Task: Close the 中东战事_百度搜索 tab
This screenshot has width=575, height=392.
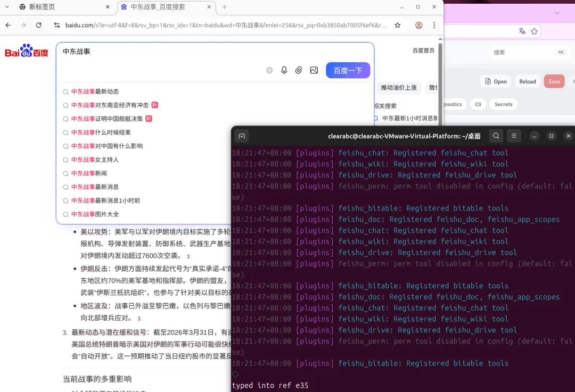Action: pyautogui.click(x=209, y=7)
